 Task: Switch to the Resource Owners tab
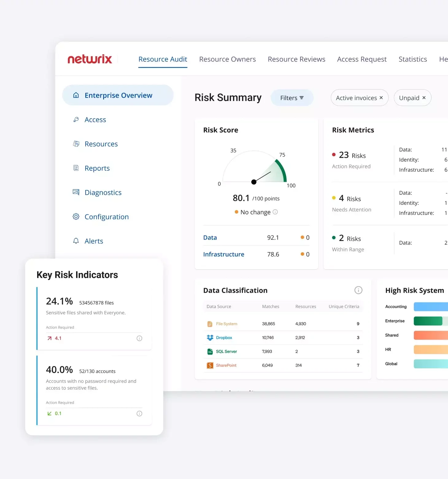(227, 59)
